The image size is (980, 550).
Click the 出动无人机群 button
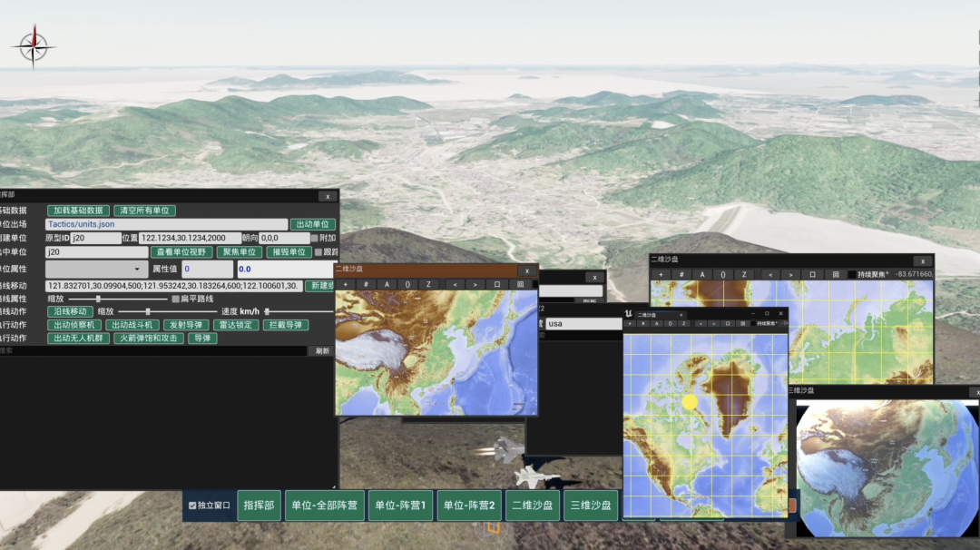[x=78, y=339]
